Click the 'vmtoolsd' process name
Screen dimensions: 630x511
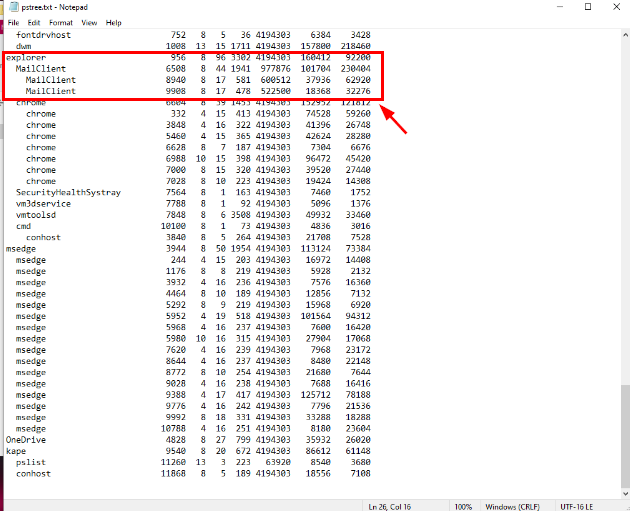36,215
